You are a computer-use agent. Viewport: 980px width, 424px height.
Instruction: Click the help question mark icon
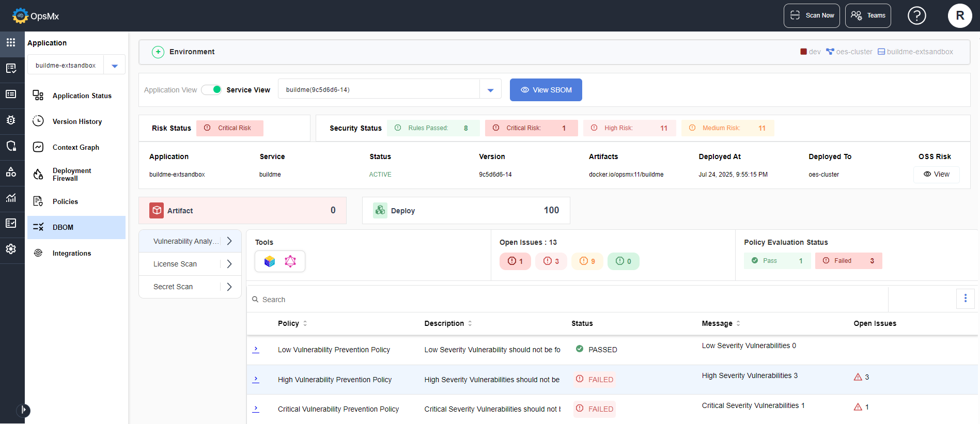[916, 15]
